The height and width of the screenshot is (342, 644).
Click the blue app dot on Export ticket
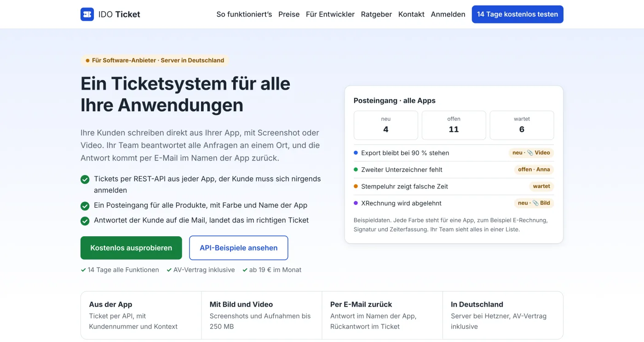point(356,153)
